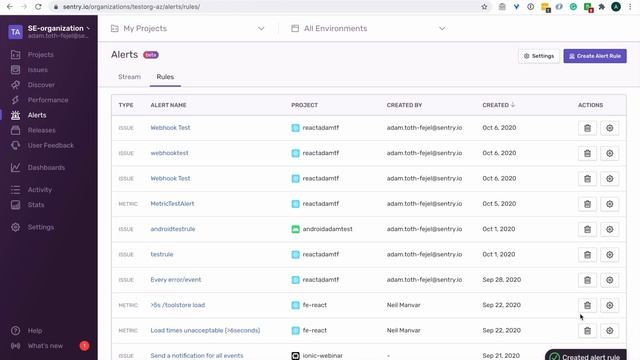Select the Rules tab
This screenshot has width=640, height=360.
(165, 77)
